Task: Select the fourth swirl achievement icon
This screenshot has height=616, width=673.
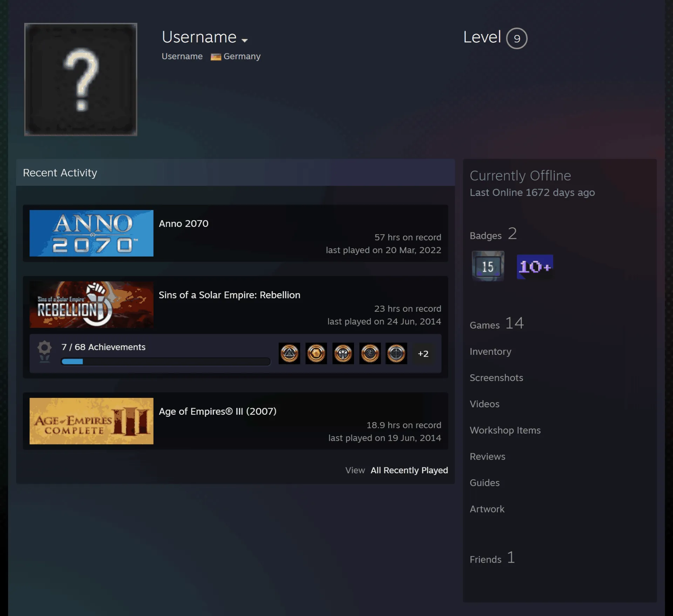Action: coord(370,353)
